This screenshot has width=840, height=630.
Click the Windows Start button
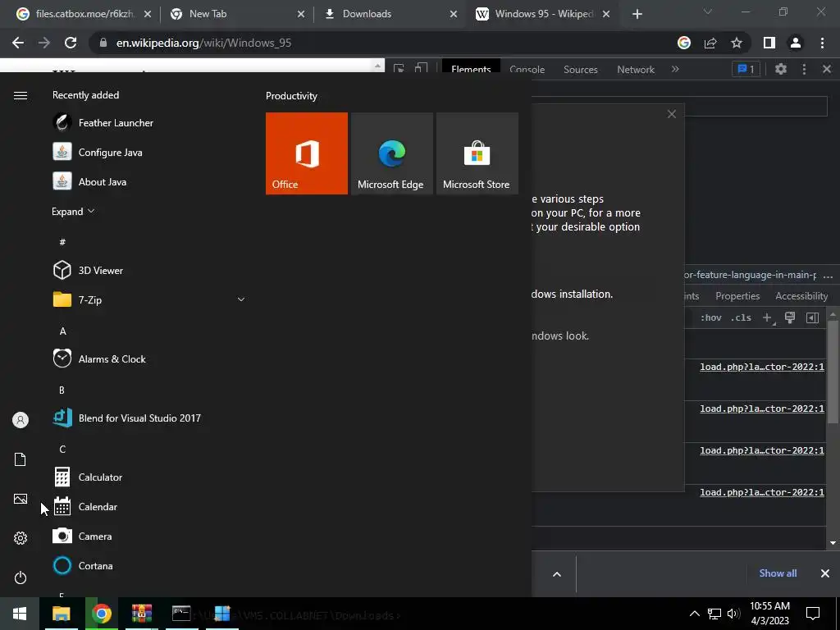pyautogui.click(x=20, y=614)
